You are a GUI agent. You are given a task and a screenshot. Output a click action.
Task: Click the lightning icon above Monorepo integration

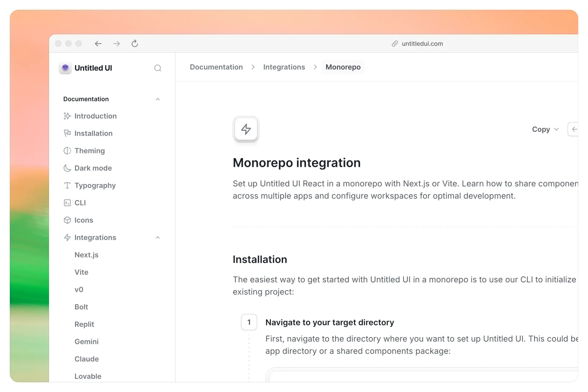coord(246,129)
